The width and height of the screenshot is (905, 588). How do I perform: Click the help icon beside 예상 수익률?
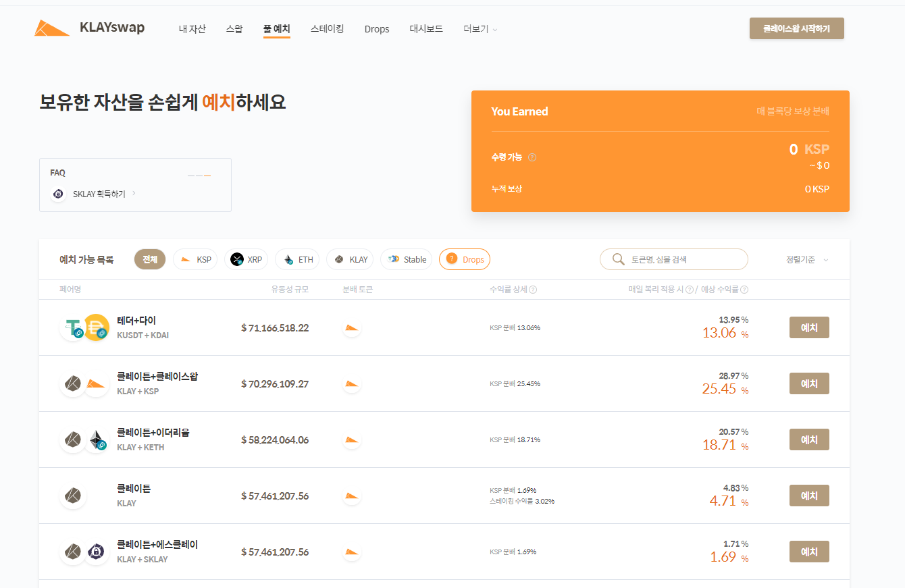click(744, 290)
